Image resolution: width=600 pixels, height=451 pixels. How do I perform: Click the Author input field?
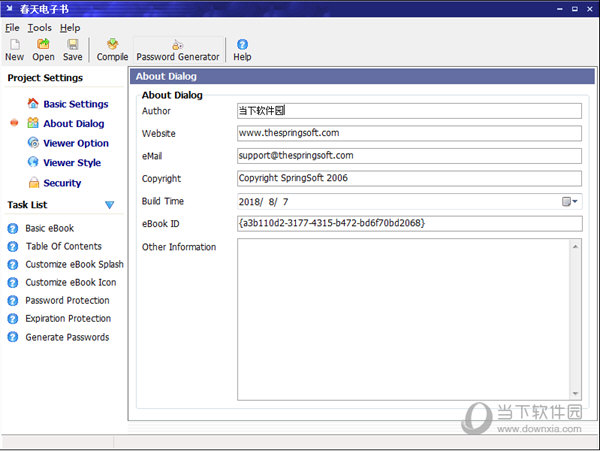click(x=409, y=111)
